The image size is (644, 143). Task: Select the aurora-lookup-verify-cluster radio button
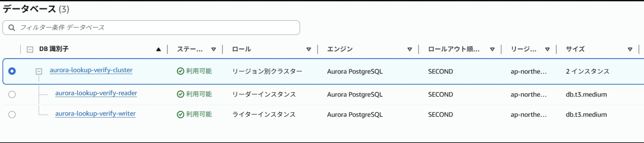[12, 71]
